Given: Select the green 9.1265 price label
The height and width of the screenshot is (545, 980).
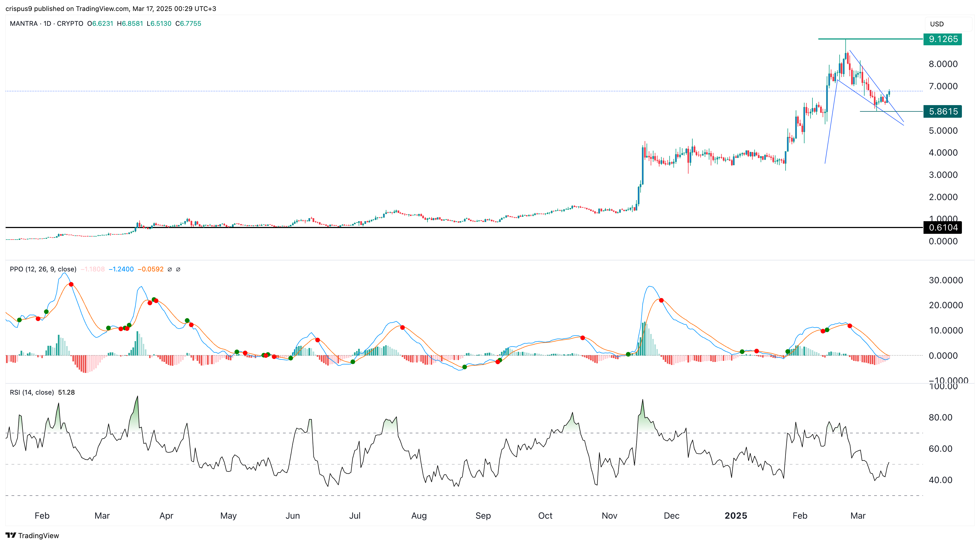Looking at the screenshot, I should coord(942,39).
